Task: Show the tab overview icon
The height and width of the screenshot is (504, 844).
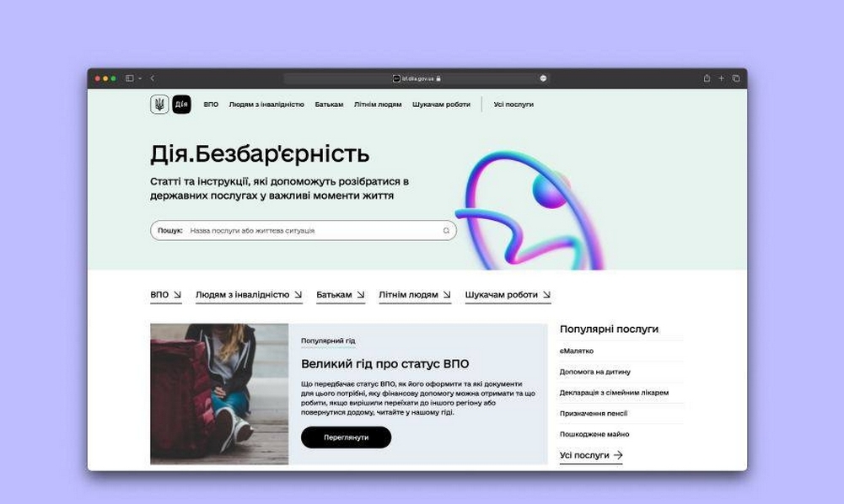Action: click(736, 78)
